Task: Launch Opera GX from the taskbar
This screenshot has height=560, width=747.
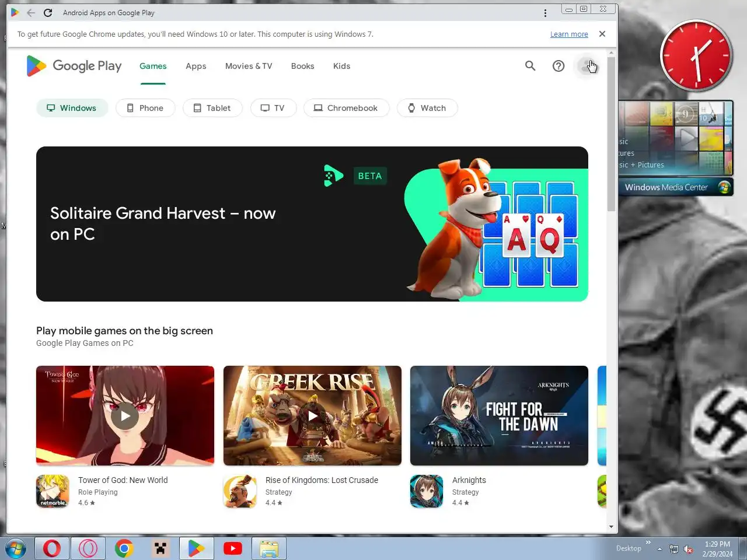Action: [88, 549]
